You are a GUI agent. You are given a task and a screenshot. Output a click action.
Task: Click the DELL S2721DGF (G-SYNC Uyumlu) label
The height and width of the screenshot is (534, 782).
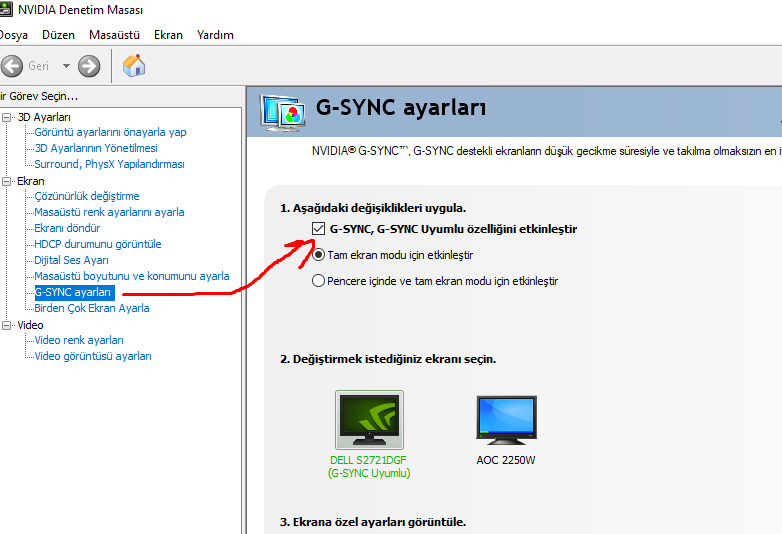[x=369, y=467]
